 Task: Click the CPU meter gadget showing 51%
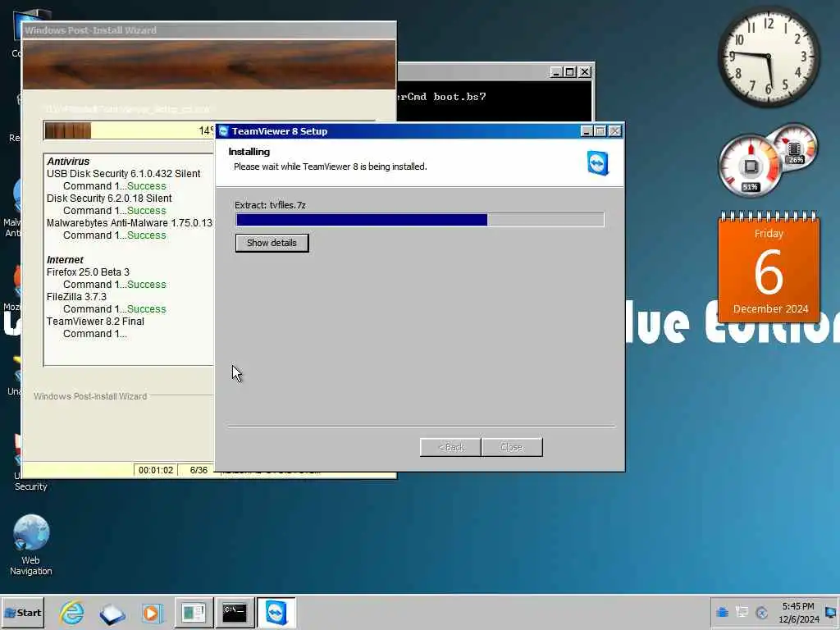click(750, 166)
